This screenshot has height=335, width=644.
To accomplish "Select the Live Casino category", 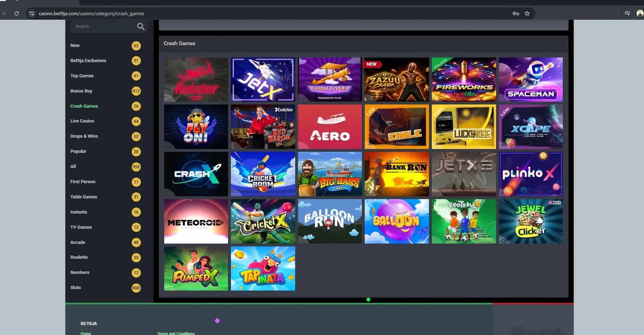I will coord(82,121).
